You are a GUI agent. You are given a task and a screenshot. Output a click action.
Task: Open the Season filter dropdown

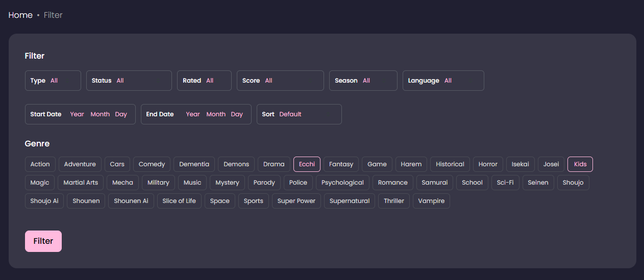363,81
